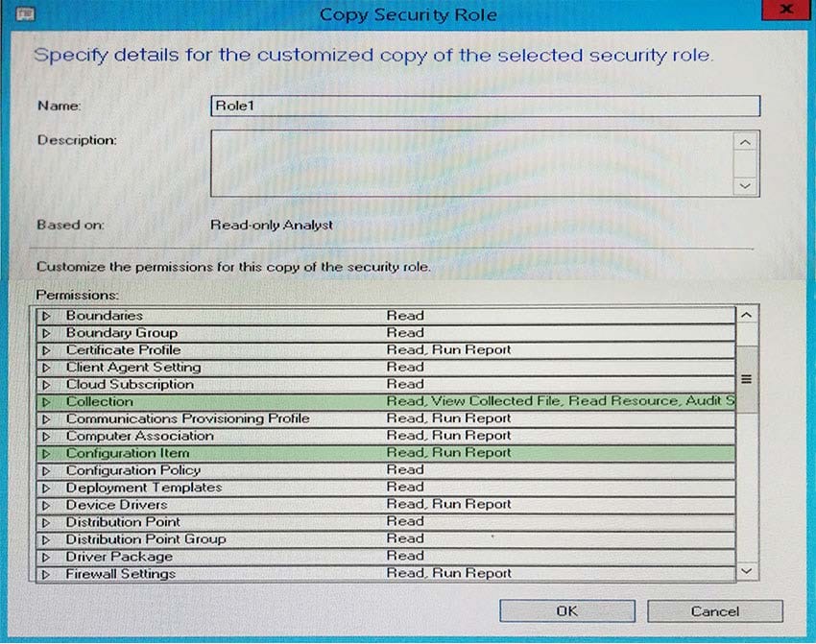The width and height of the screenshot is (816, 644).
Task: Select the Deployment Templates row
Action: click(143, 488)
